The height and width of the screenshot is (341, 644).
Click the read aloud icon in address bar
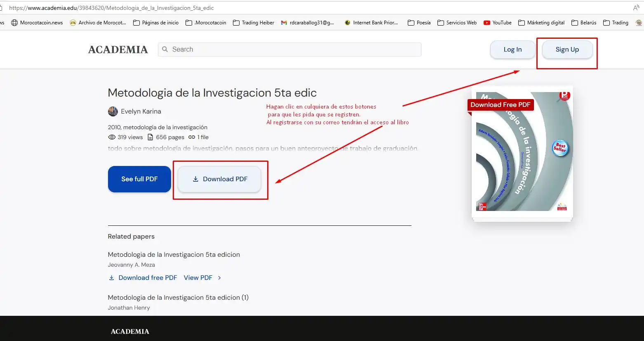[636, 8]
